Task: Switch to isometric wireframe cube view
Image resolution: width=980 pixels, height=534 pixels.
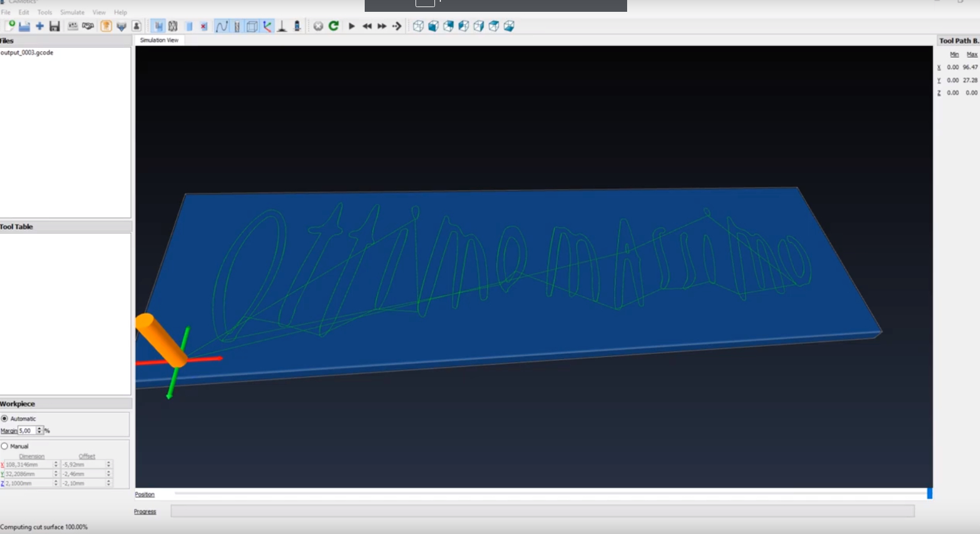Action: point(418,26)
